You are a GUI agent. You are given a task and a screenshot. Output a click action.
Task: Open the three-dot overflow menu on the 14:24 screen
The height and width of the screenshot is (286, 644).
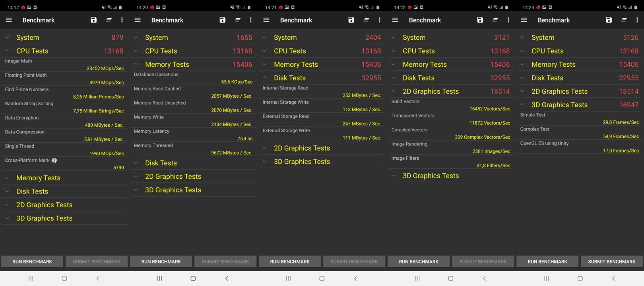tap(637, 20)
